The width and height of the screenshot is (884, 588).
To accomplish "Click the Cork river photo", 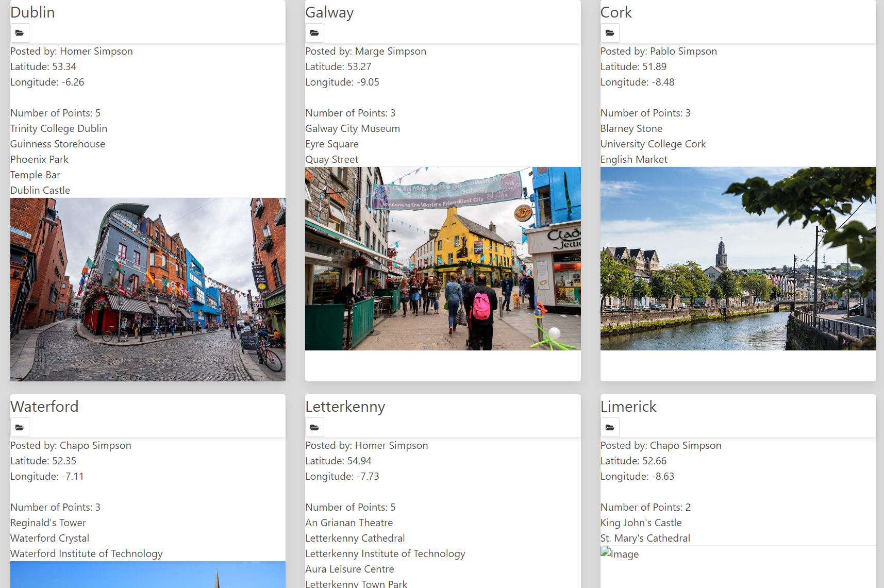I will 738,259.
